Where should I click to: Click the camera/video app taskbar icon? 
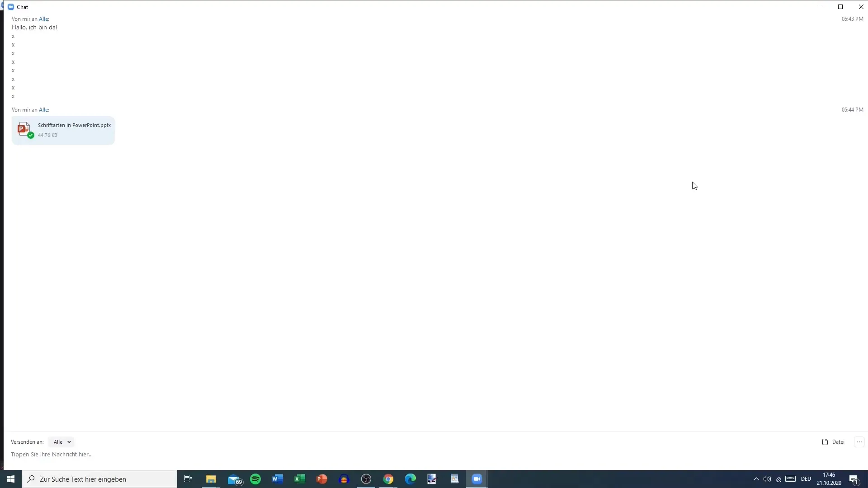477,479
